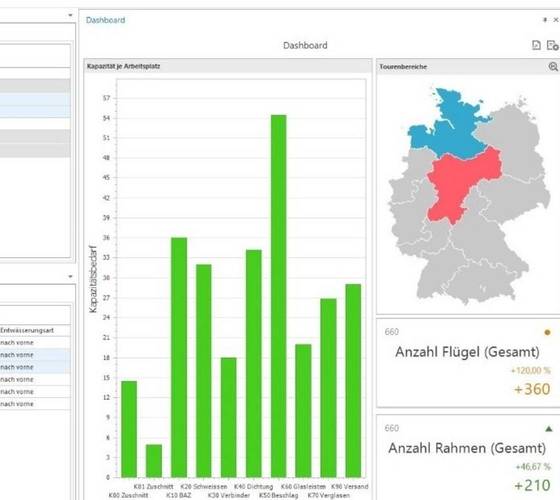Expand the top left panel dropdown arrow

pos(70,15)
